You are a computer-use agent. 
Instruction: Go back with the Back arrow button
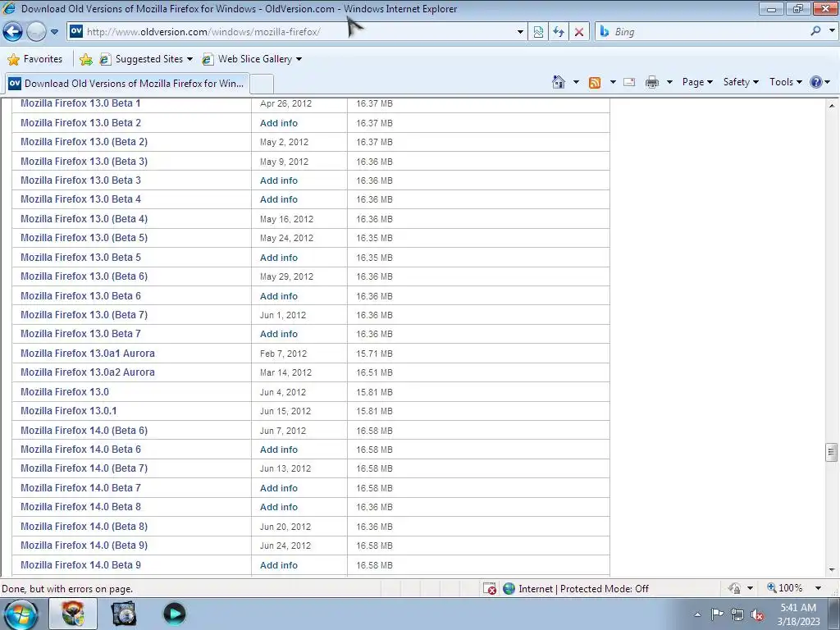pyautogui.click(x=13, y=32)
